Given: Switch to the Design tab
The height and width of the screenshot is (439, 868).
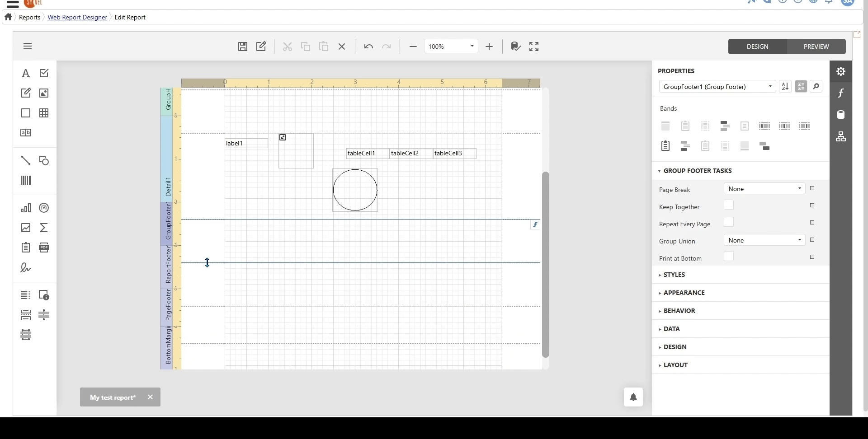Looking at the screenshot, I should point(758,47).
